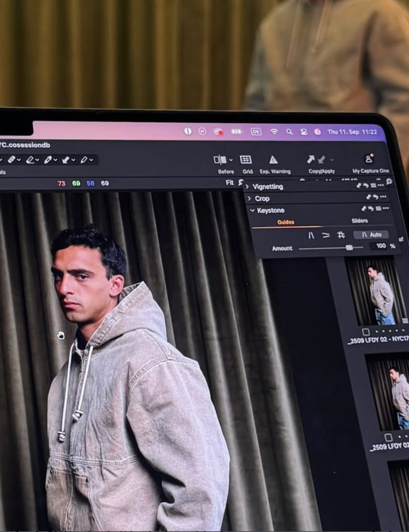Click the Auto keystone button
This screenshot has width=409, height=532.
(371, 235)
